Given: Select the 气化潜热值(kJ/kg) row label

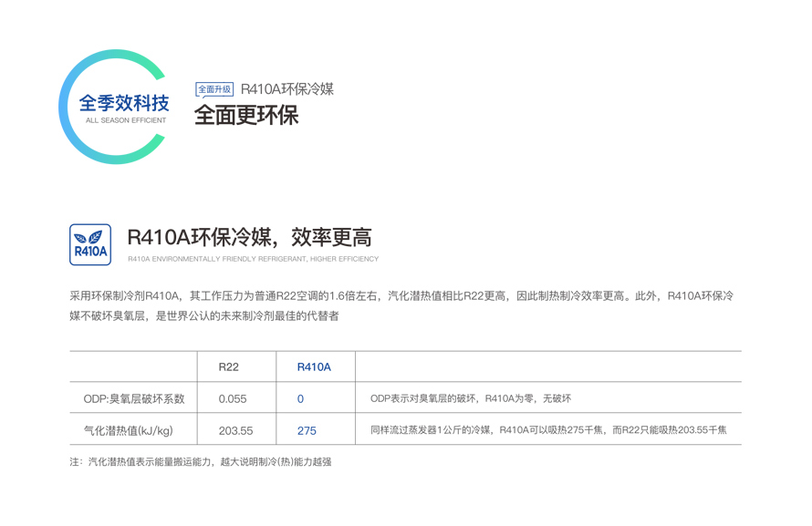Looking at the screenshot, I should [x=128, y=432].
